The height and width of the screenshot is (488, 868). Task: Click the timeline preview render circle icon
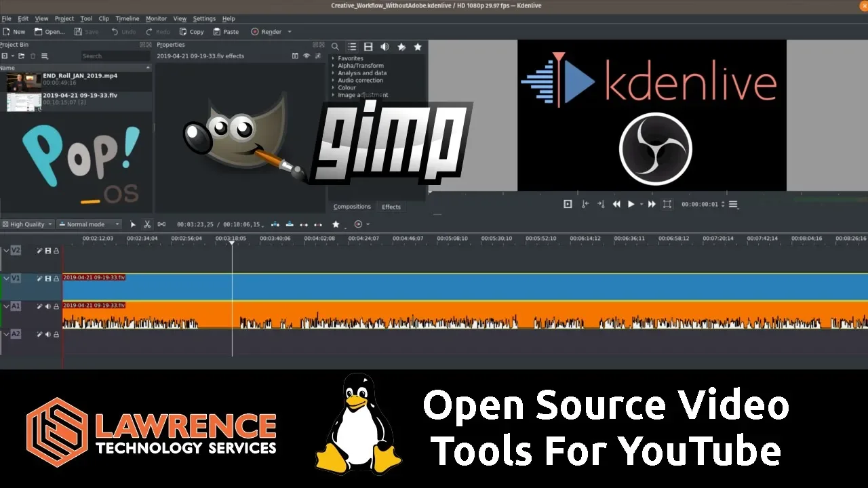point(359,224)
